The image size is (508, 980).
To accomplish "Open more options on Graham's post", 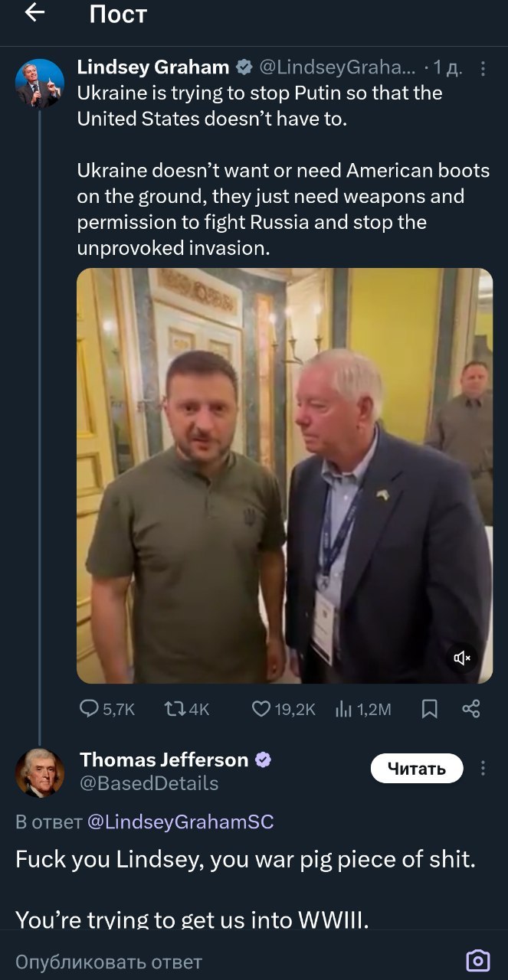I will pos(483,69).
